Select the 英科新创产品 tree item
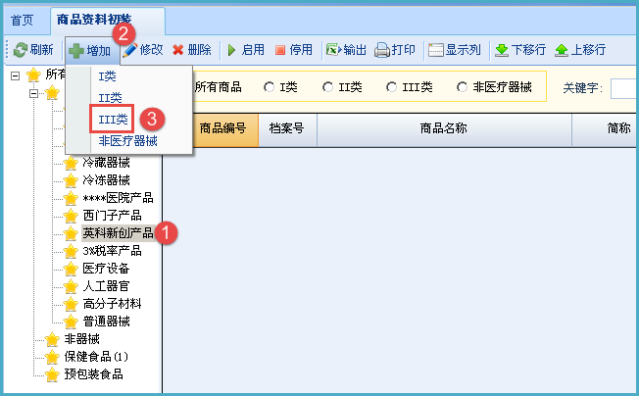The width and height of the screenshot is (639, 396). pos(118,233)
